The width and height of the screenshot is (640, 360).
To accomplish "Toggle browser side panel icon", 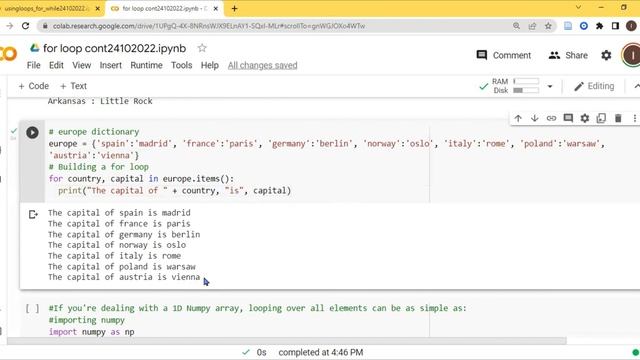I will [615, 26].
